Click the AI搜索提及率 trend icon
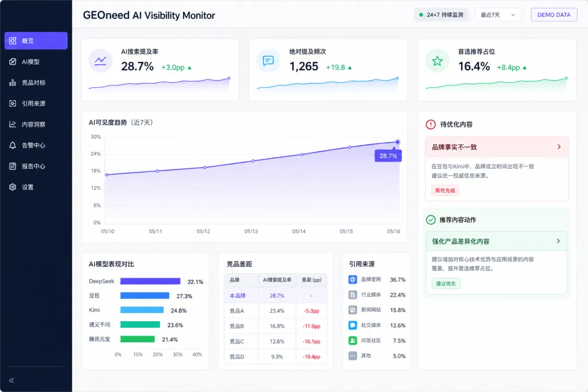The height and width of the screenshot is (392, 588). click(x=100, y=60)
